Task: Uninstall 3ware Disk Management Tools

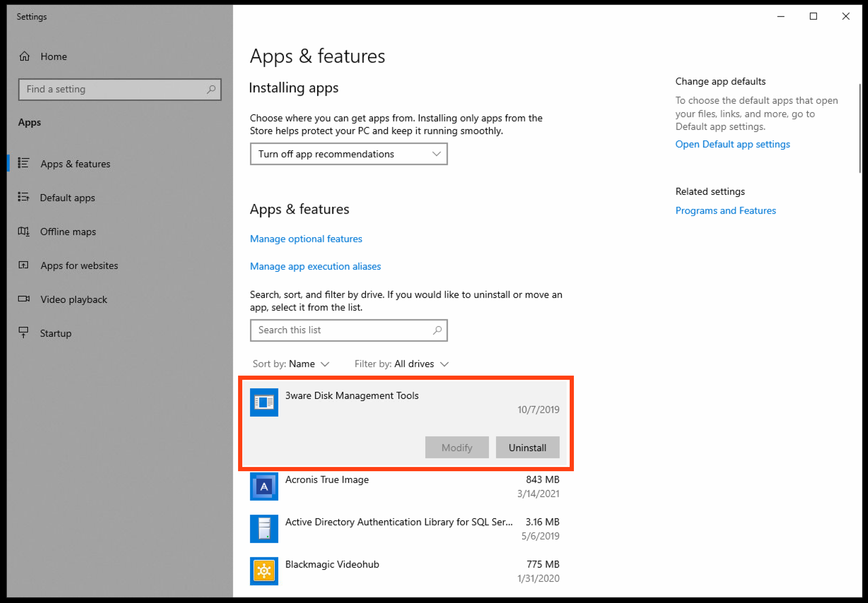Action: pos(527,447)
